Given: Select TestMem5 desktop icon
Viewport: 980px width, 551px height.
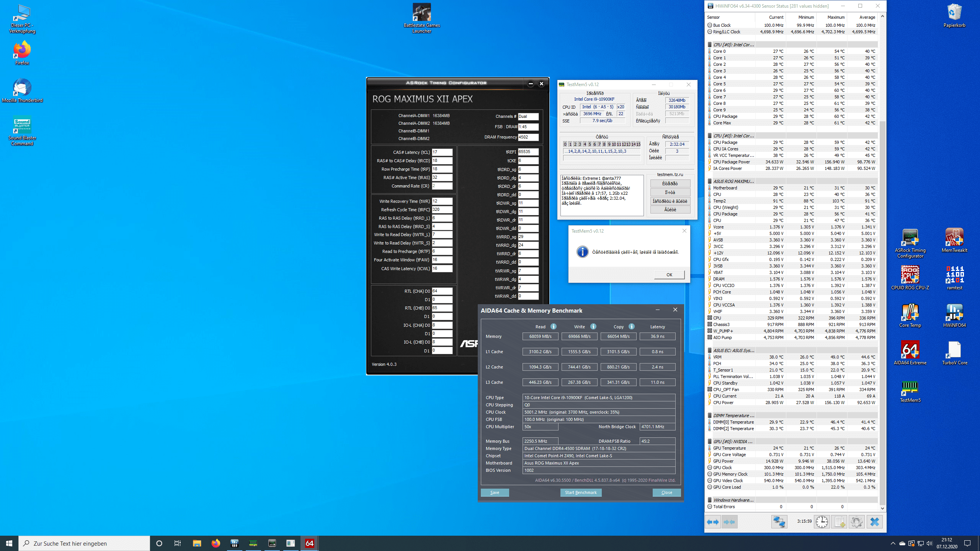Looking at the screenshot, I should 910,390.
